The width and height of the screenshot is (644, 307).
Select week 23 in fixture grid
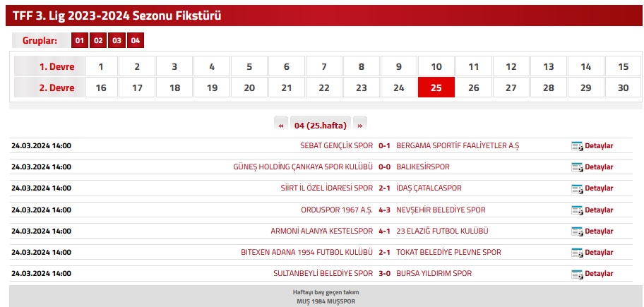coord(362,88)
